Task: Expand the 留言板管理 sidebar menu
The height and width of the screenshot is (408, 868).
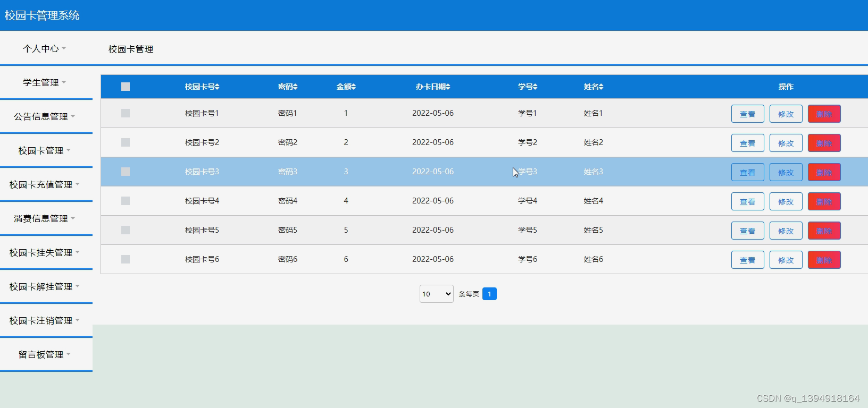Action: 45,354
